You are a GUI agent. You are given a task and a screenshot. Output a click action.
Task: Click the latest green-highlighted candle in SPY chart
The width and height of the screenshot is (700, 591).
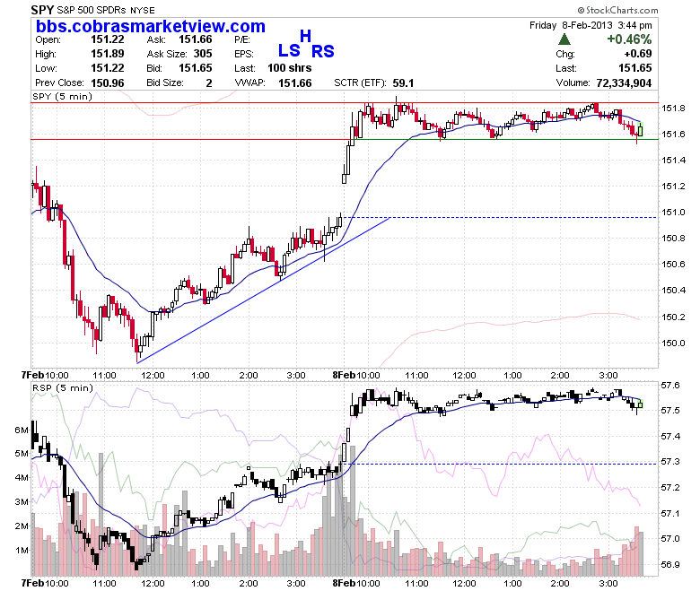[641, 130]
